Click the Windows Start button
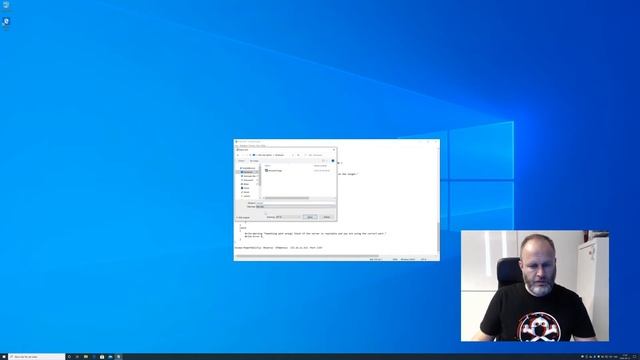640x360 pixels. (4, 357)
